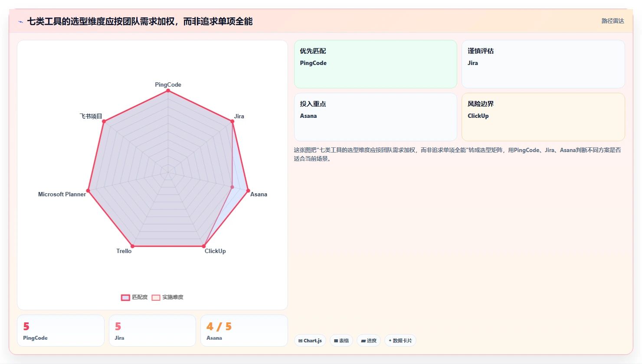Click the 匹配度 legend color box
This screenshot has width=642, height=364.
click(x=125, y=297)
